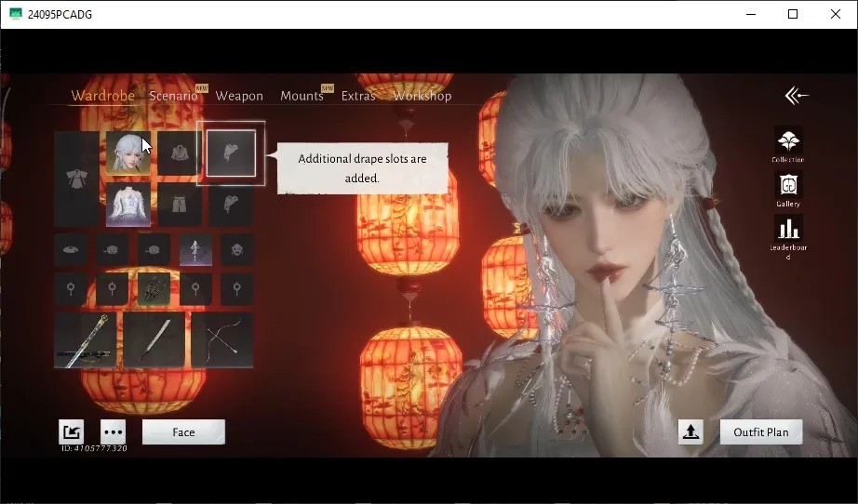
Task: Open the Extras tab
Action: [358, 96]
